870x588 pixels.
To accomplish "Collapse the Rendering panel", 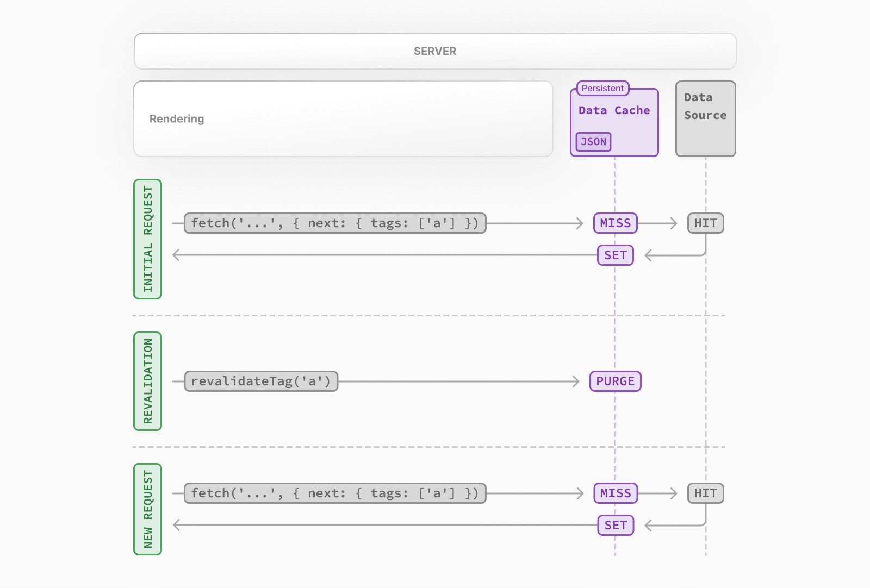I will (343, 118).
